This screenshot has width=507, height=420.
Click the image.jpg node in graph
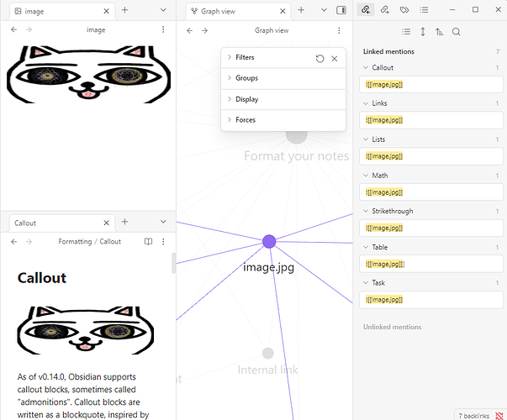tap(269, 242)
